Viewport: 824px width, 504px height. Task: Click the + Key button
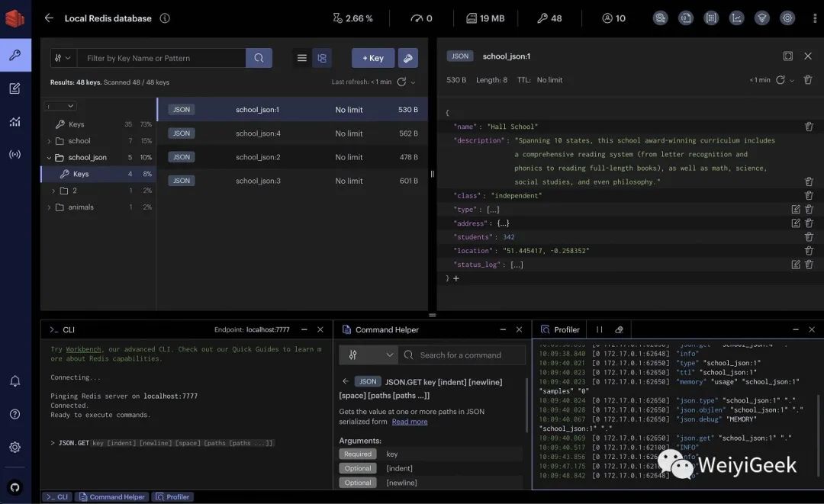[x=373, y=58]
